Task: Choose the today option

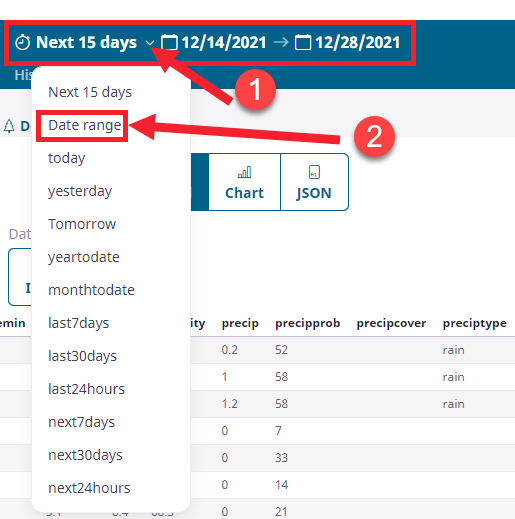Action: tap(67, 158)
